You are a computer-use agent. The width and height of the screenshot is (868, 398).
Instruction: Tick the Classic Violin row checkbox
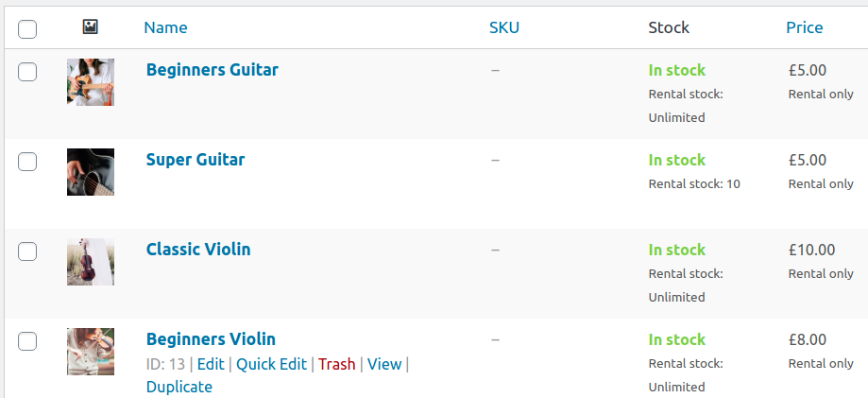(x=27, y=251)
